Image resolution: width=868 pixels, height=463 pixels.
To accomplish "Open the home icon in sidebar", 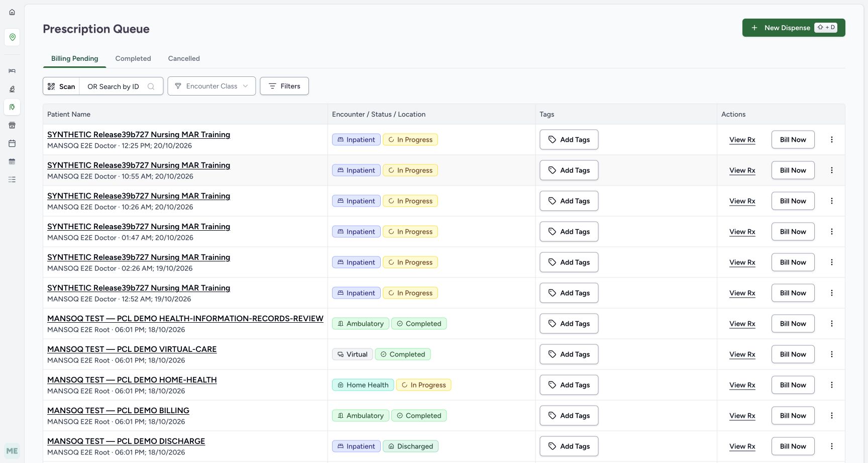I will point(12,12).
